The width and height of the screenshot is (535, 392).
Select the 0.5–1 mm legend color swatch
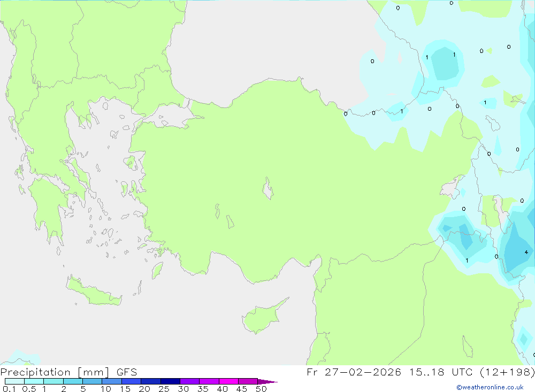(34, 381)
